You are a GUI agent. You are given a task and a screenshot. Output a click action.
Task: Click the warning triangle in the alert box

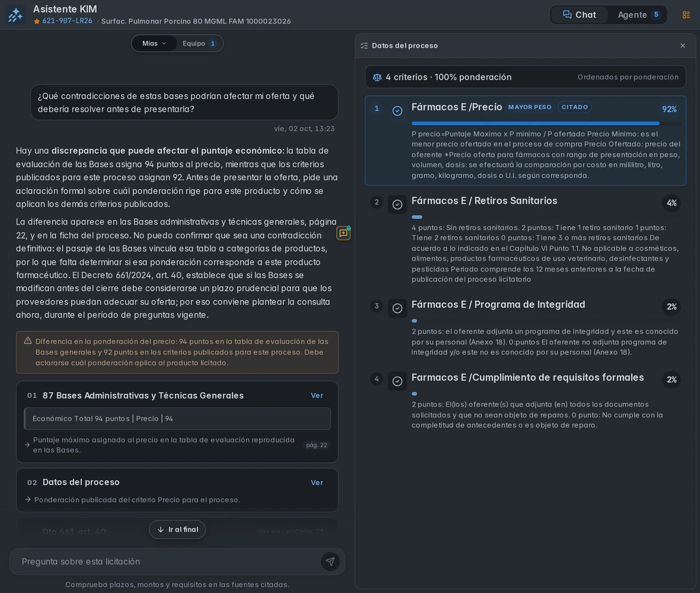28,341
